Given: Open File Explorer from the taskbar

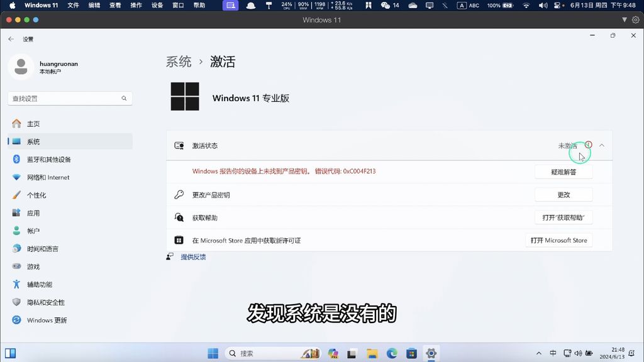Looking at the screenshot, I should [x=372, y=353].
